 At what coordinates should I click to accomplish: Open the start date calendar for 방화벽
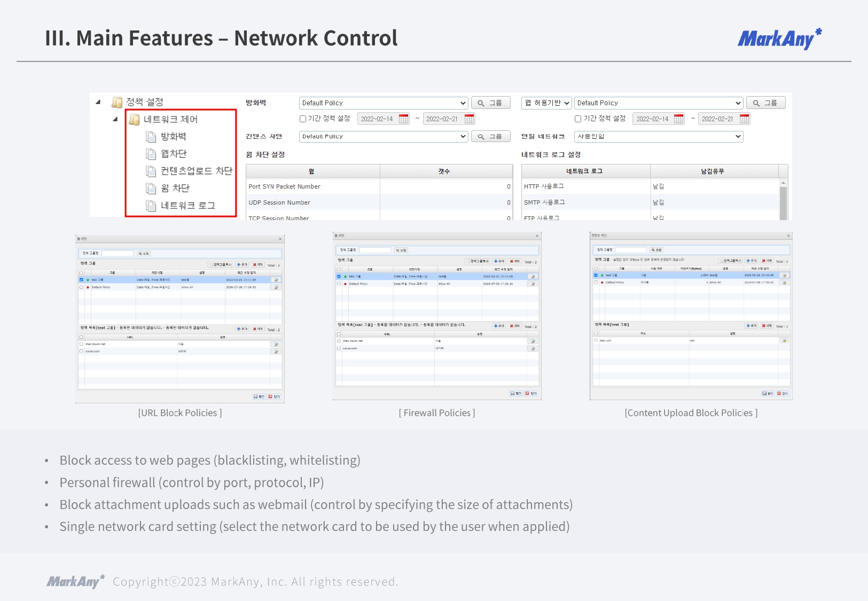click(x=404, y=119)
